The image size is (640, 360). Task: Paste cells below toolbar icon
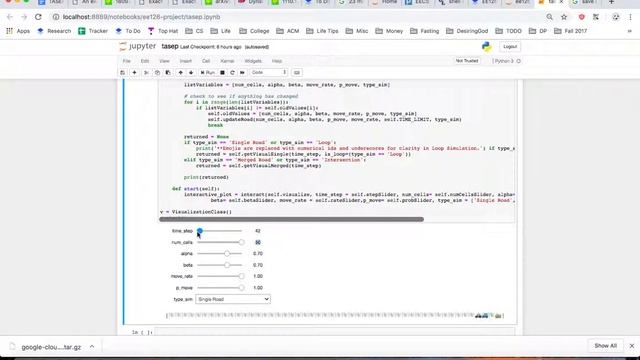(168, 72)
